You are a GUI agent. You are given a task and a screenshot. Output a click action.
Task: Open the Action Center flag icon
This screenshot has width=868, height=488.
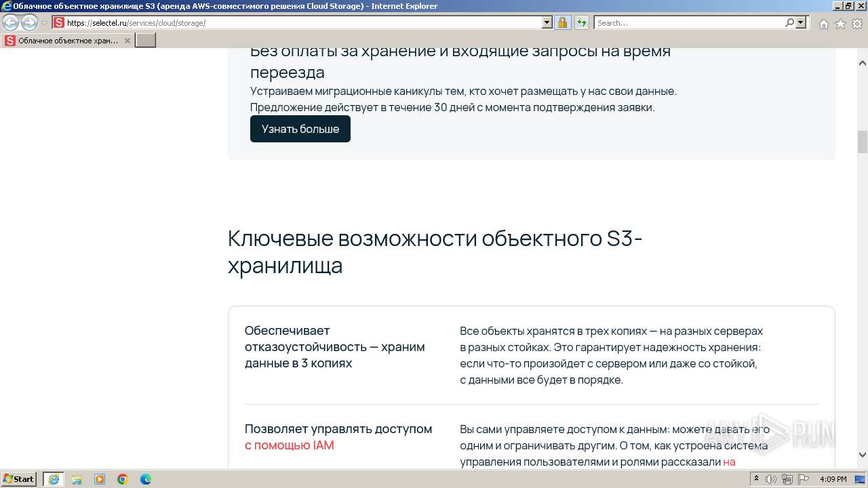[x=803, y=479]
